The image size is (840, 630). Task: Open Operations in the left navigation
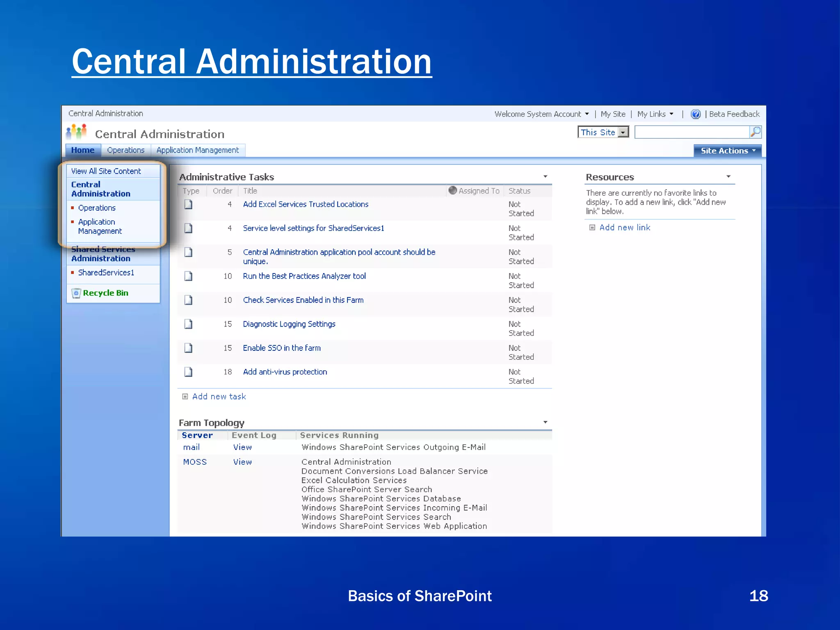pyautogui.click(x=97, y=208)
